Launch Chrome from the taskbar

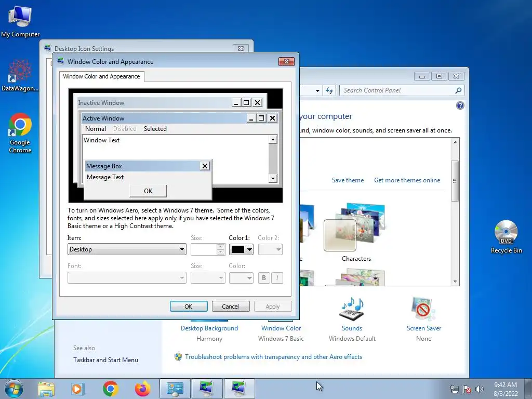click(111, 389)
